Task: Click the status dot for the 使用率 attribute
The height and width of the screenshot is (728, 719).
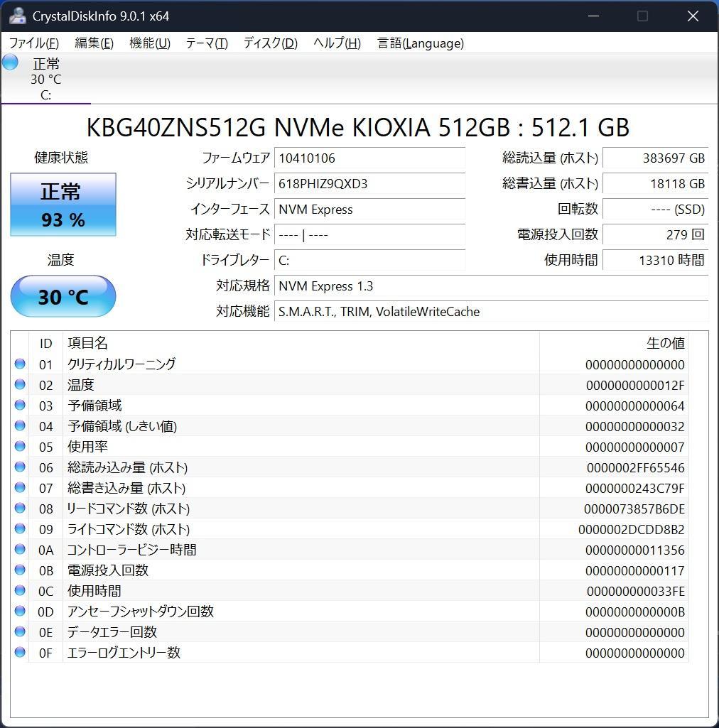Action: pos(20,446)
